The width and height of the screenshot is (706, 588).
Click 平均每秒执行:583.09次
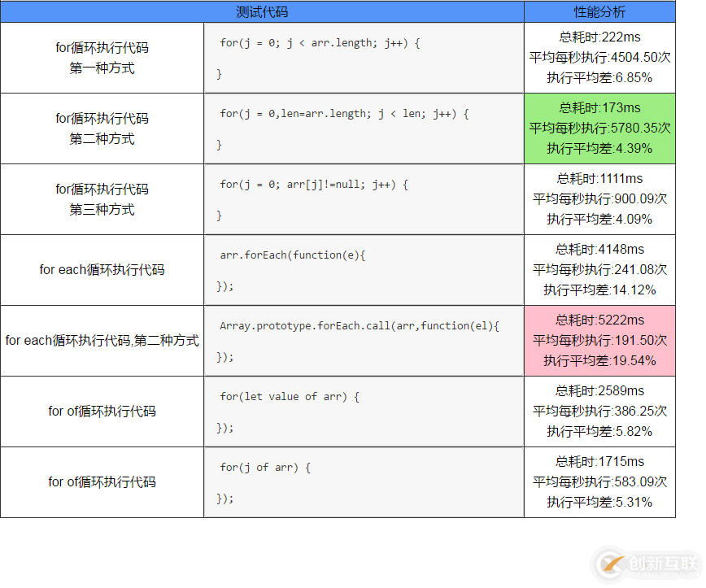point(599,481)
